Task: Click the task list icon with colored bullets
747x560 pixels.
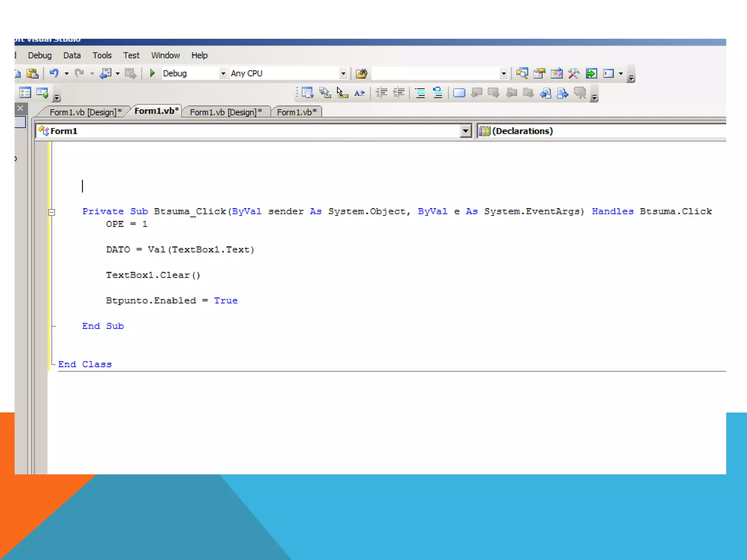Action: [25, 93]
